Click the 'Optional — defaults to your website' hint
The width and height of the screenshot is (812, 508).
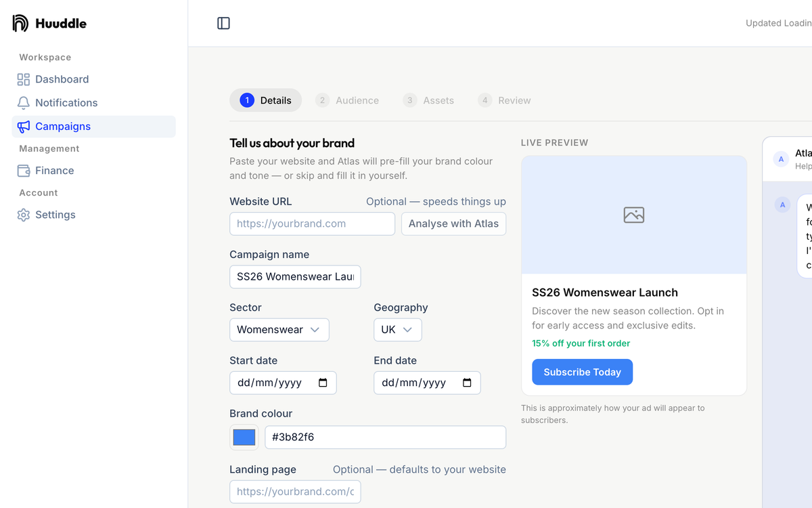click(x=420, y=470)
